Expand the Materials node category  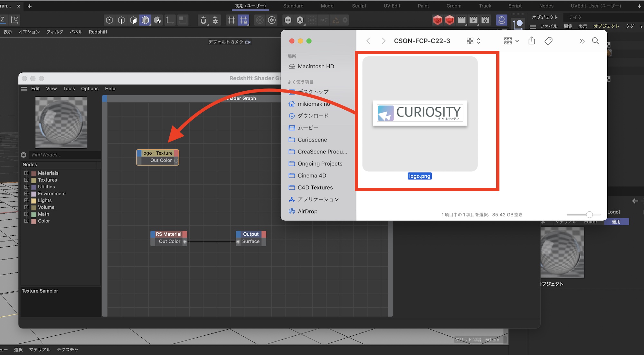pos(26,173)
